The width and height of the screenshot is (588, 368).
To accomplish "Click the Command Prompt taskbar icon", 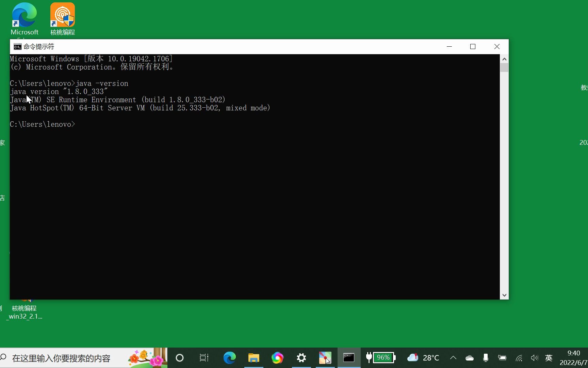I will pos(349,358).
